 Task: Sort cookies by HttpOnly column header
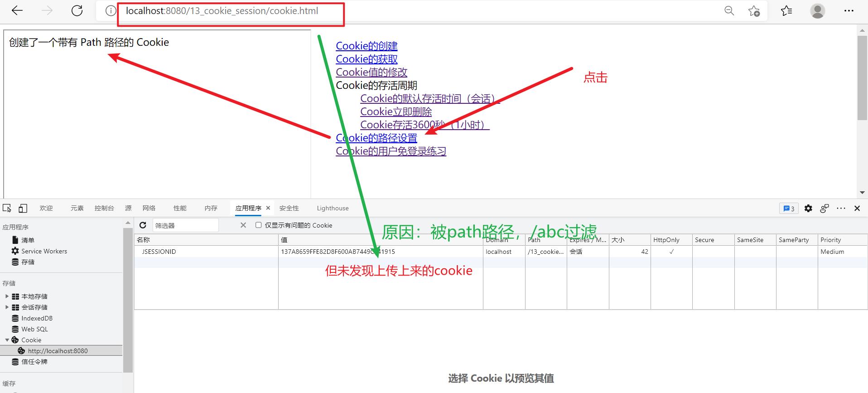[671, 240]
